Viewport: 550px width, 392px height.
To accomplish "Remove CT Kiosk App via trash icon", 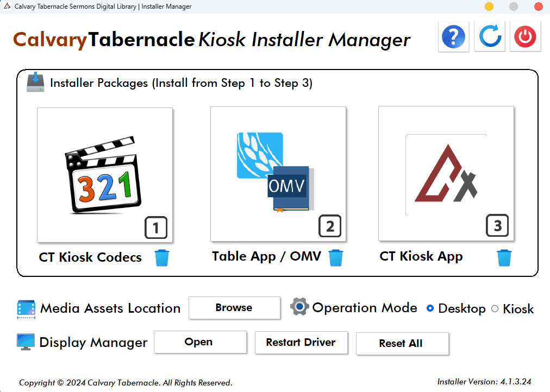I will point(505,257).
